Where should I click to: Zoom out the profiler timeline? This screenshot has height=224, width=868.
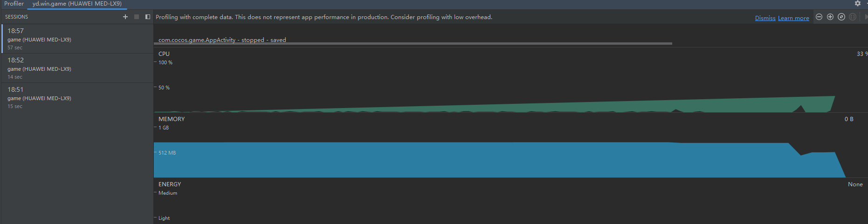tap(819, 17)
